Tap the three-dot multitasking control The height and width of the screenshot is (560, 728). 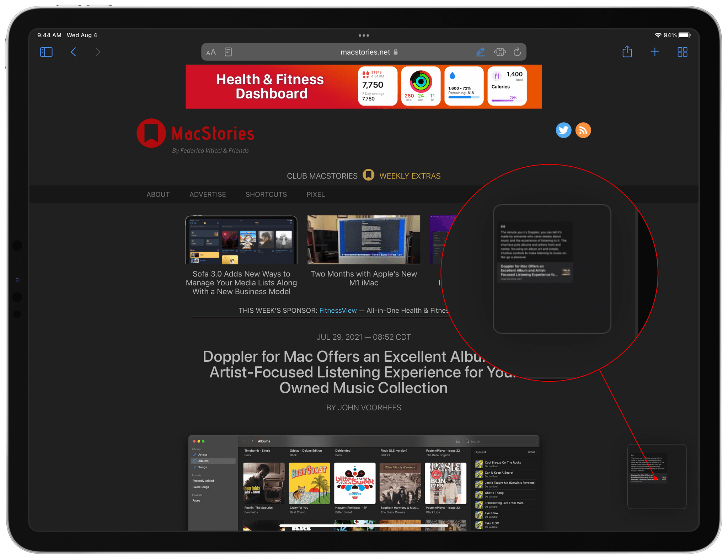pos(364,36)
